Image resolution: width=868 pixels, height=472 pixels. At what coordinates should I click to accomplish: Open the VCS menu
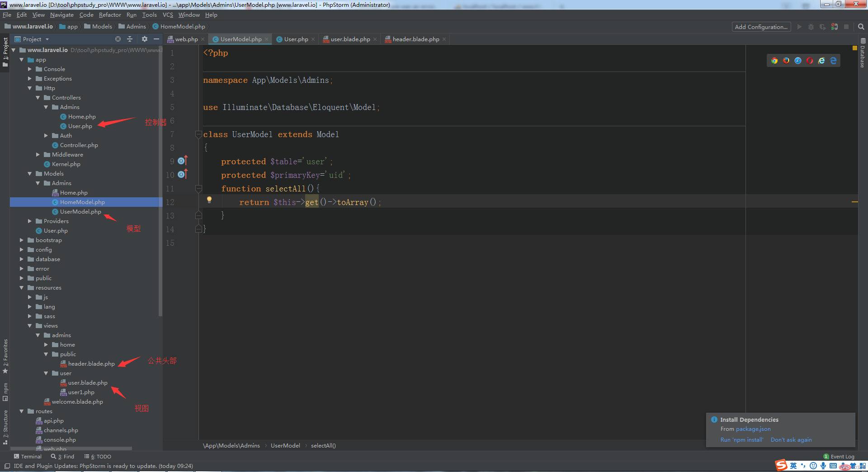click(x=168, y=15)
